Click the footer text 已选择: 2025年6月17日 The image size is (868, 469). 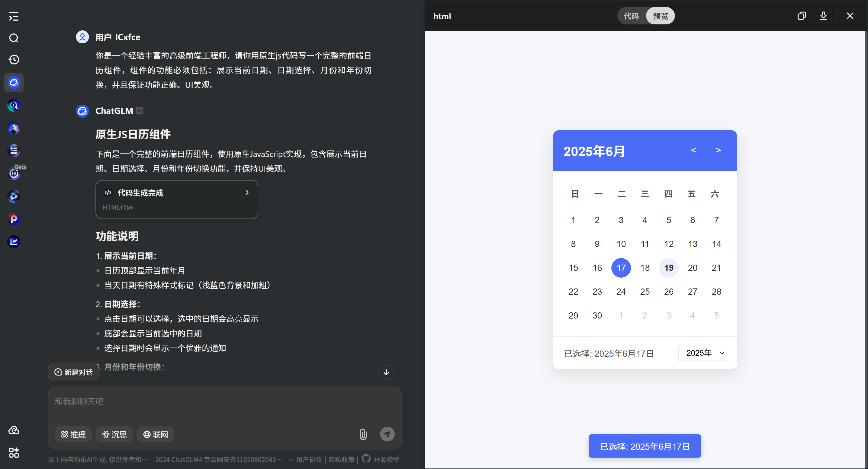(609, 353)
